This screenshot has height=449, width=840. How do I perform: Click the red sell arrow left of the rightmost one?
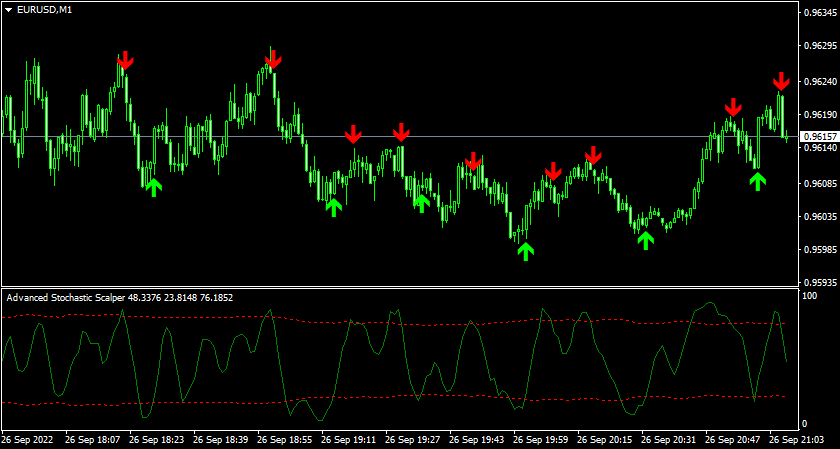point(734,106)
